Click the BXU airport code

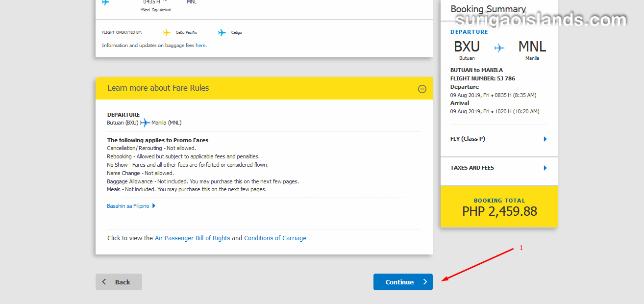pos(467,47)
